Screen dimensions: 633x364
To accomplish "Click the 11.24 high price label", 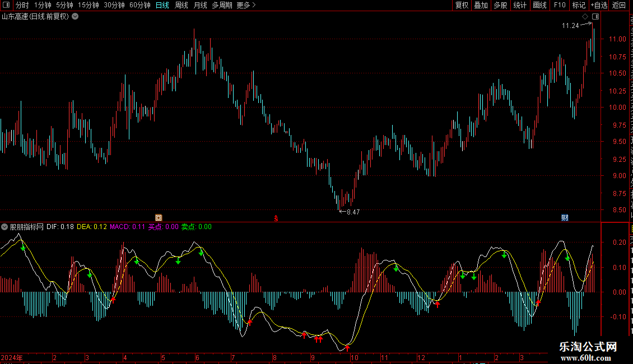I will tap(570, 26).
